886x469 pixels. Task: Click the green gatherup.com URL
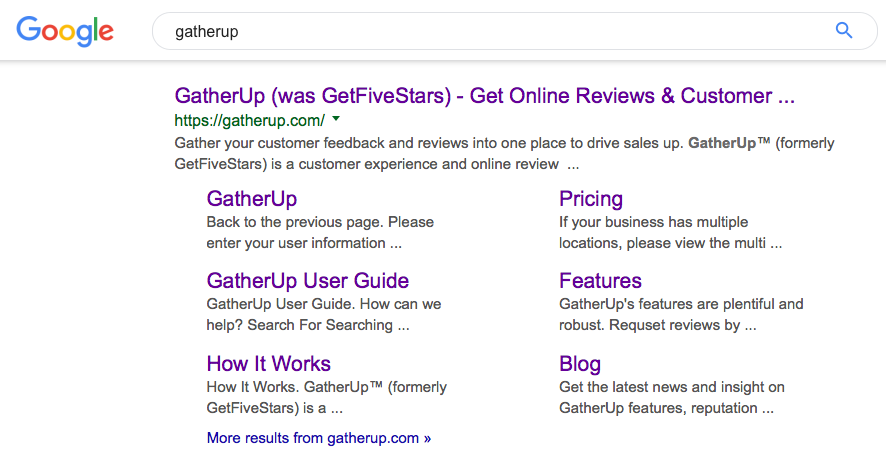coord(249,120)
